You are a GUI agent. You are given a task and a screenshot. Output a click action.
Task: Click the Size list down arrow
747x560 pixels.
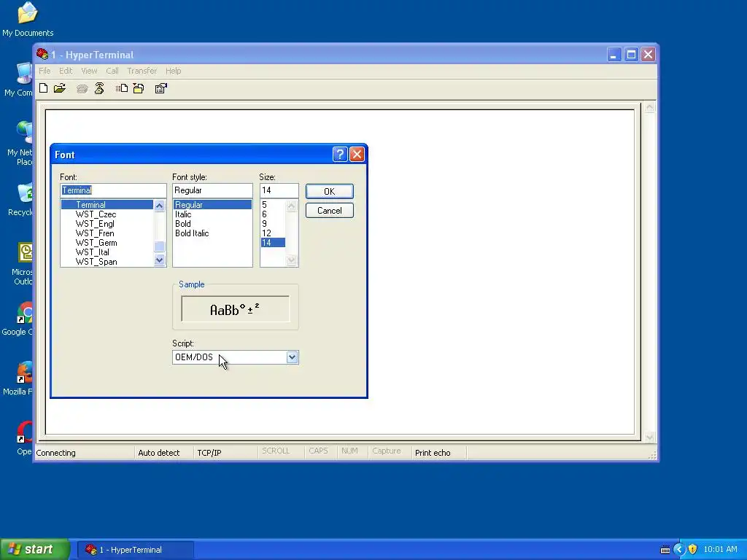292,260
